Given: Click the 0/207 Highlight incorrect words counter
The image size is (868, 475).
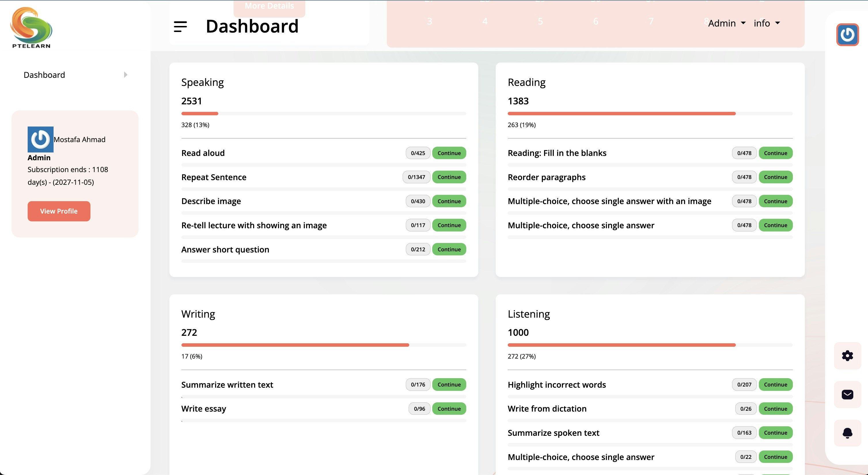Looking at the screenshot, I should [744, 385].
